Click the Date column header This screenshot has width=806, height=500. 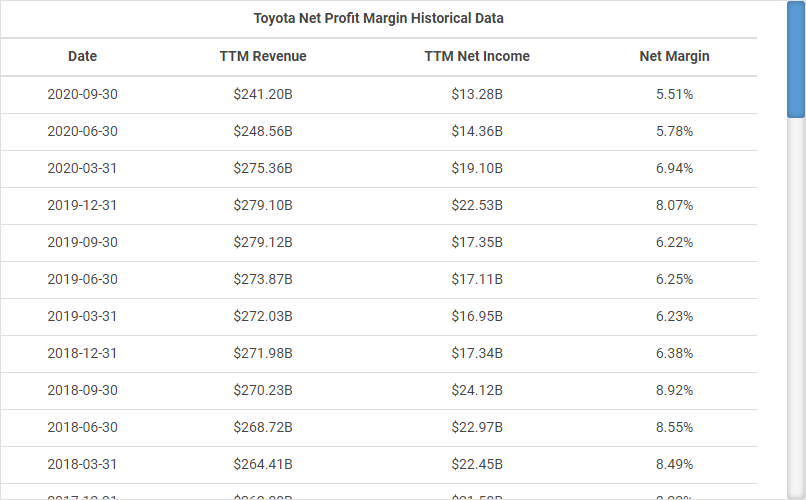[x=82, y=57]
